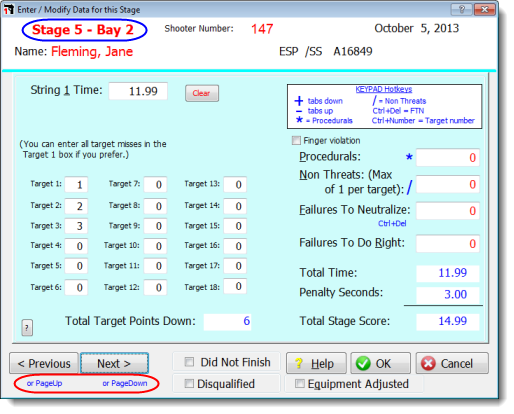
Task: Click the title bar help question icon
Action: pos(461,9)
